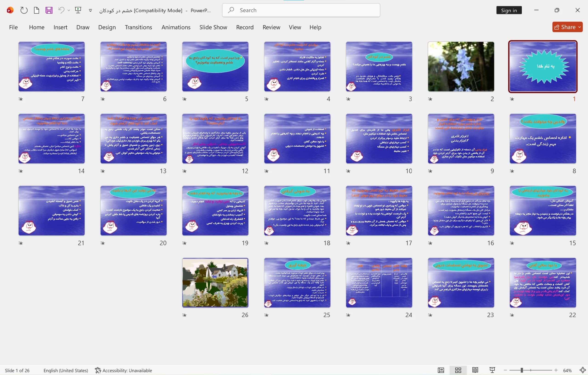Click the AutoSave refresh icon

pyautogui.click(x=24, y=10)
